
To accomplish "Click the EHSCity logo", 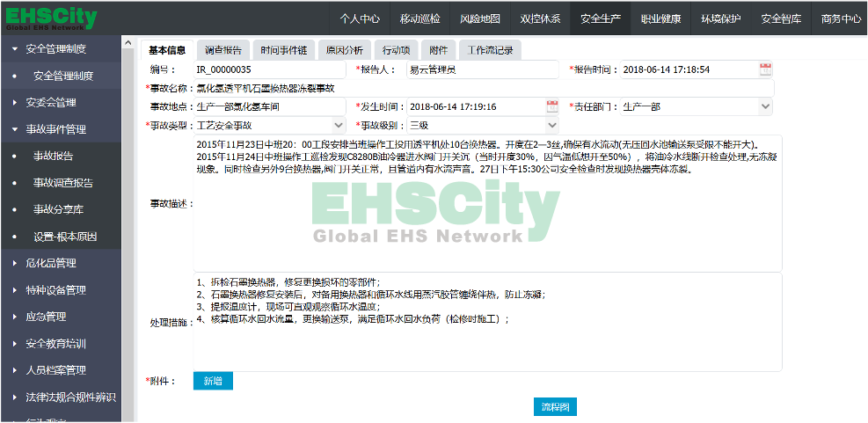I will (51, 18).
